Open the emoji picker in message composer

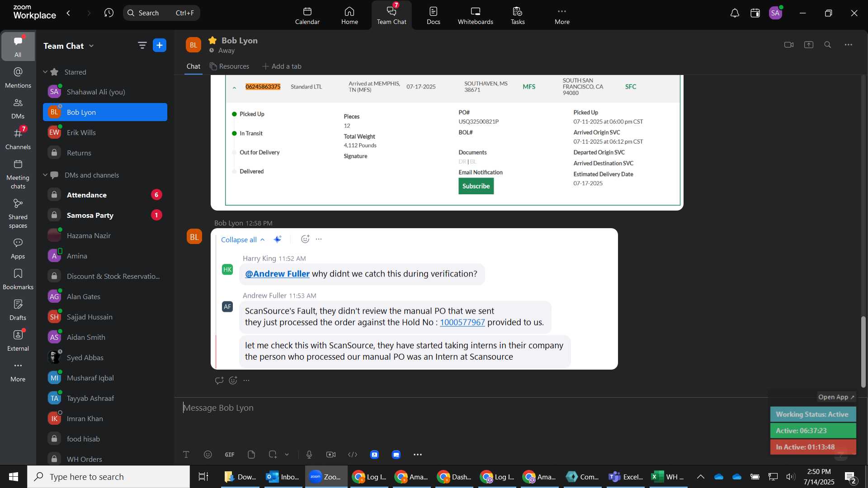click(208, 455)
